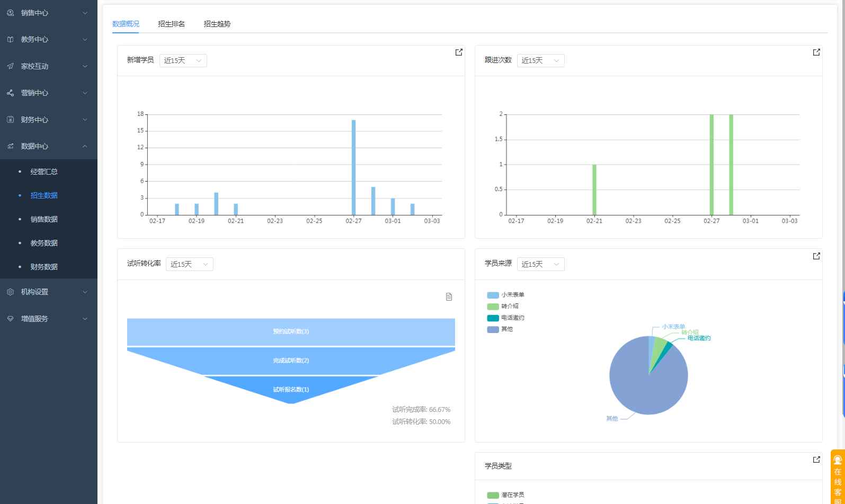This screenshot has height=504, width=845.
Task: Toggle 潜在学员 legend in 学员类型
Action: click(505, 495)
